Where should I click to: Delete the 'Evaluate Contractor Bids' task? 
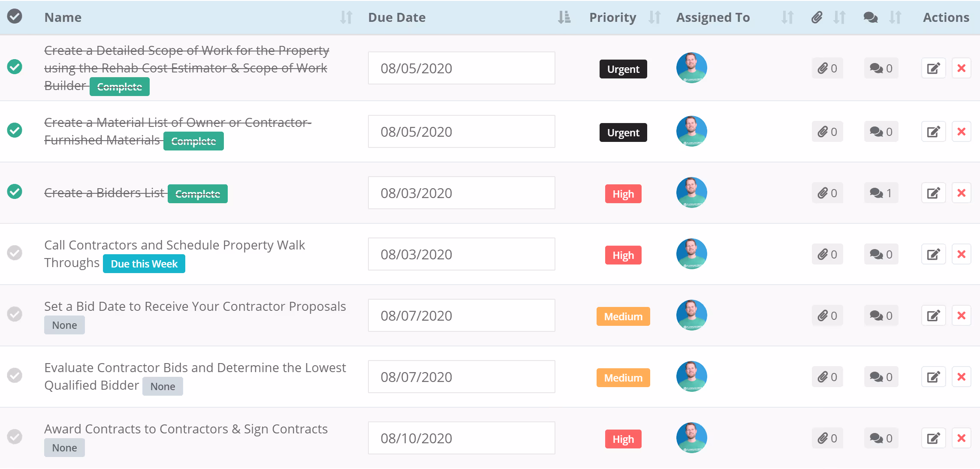(962, 377)
